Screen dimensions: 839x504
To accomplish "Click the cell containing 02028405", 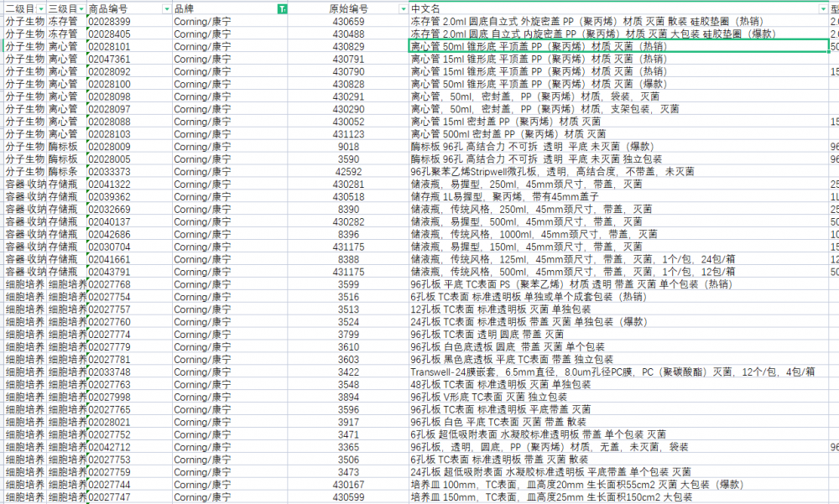I will (x=129, y=34).
